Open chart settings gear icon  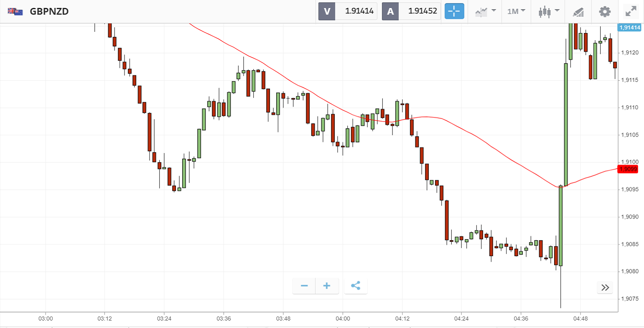click(605, 11)
